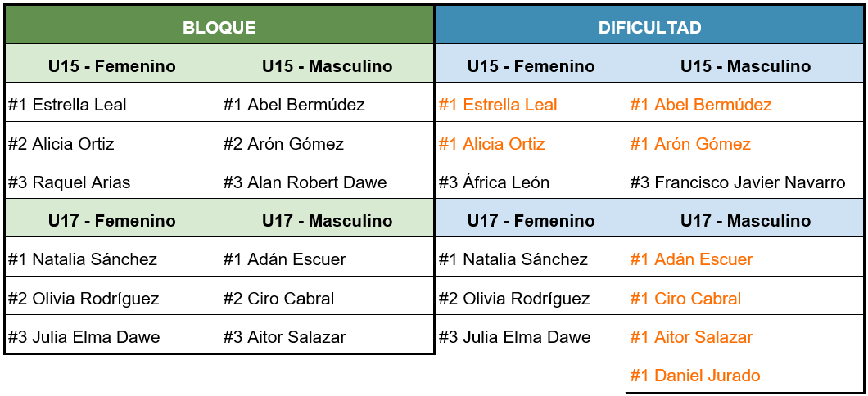Select the Raquel Arias cell
The image size is (868, 396).
pyautogui.click(x=69, y=182)
